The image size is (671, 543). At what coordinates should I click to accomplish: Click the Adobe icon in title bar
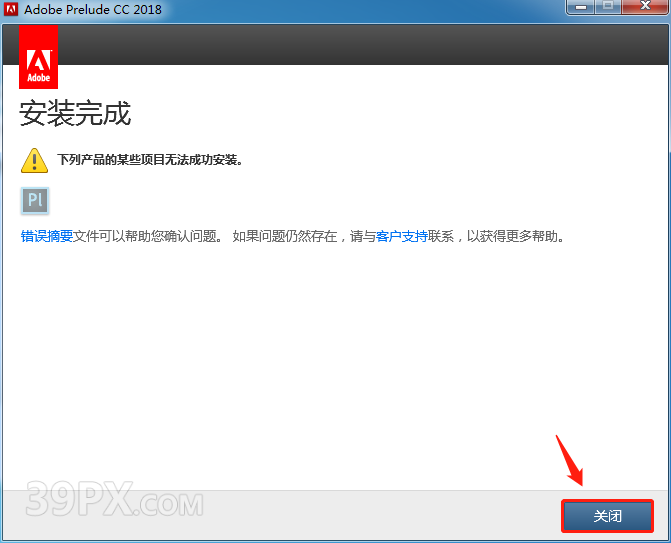(11, 9)
